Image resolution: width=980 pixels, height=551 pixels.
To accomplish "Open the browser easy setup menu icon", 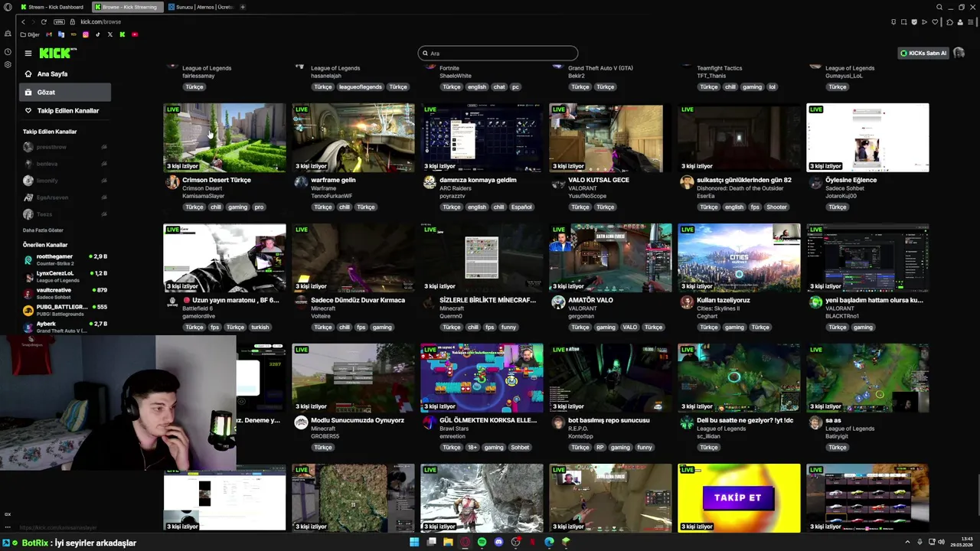I will pyautogui.click(x=971, y=21).
